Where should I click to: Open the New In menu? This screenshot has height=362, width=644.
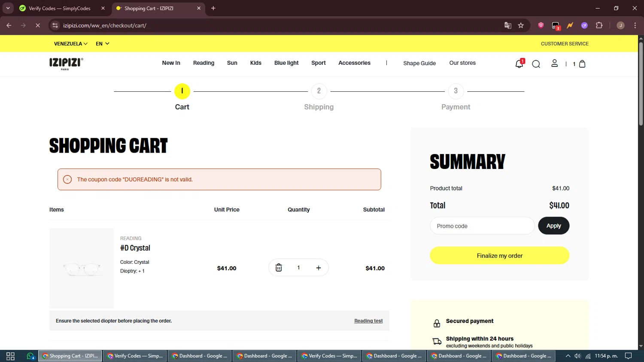[x=171, y=63]
